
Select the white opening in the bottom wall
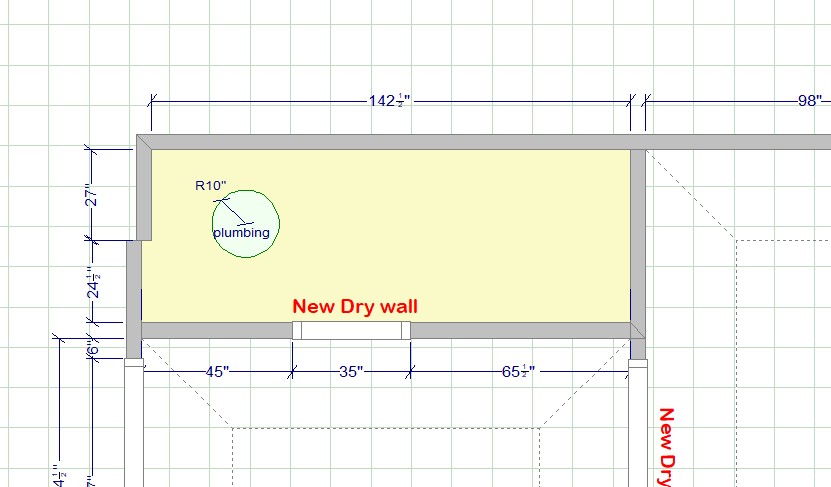[350, 331]
